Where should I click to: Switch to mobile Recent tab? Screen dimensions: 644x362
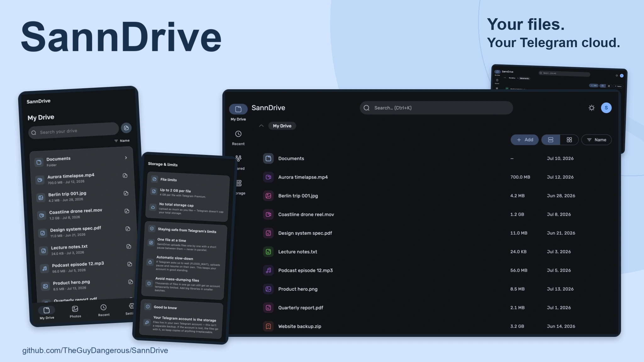tap(103, 310)
